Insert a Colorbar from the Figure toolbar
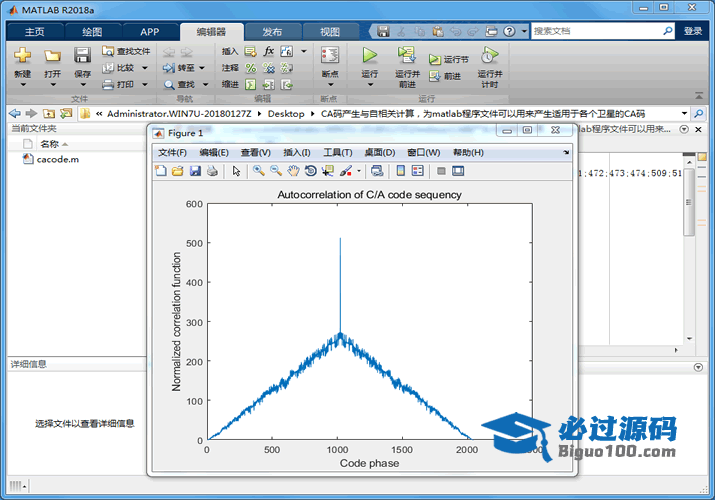This screenshot has width=715, height=500. 400,171
